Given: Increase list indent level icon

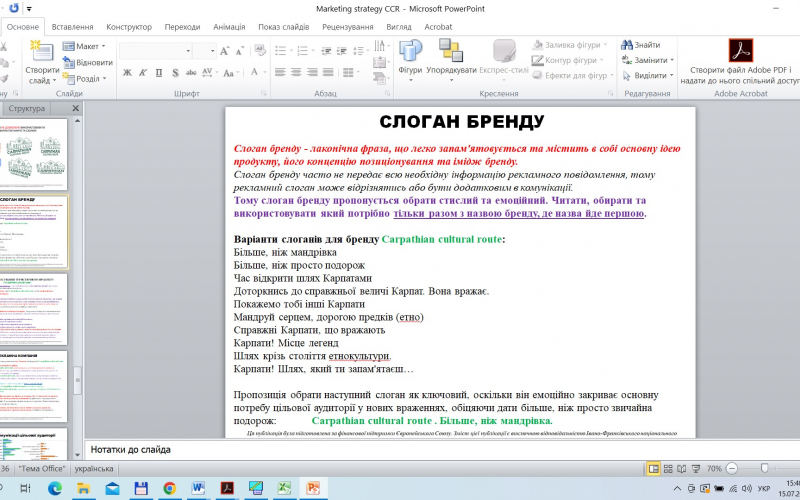Looking at the screenshot, I should click(x=342, y=51).
